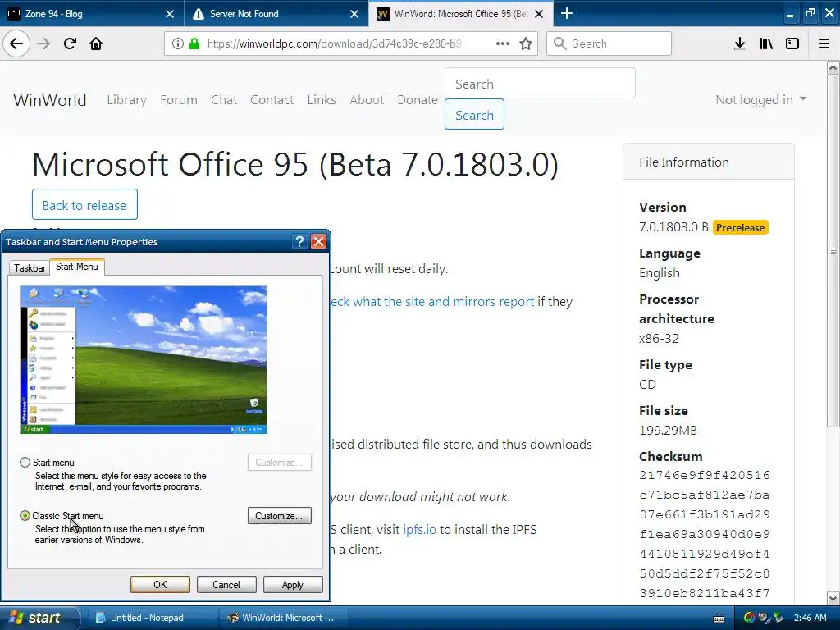Image resolution: width=840 pixels, height=630 pixels.
Task: Click the vertical page scrollbar thumb
Action: tap(833, 251)
